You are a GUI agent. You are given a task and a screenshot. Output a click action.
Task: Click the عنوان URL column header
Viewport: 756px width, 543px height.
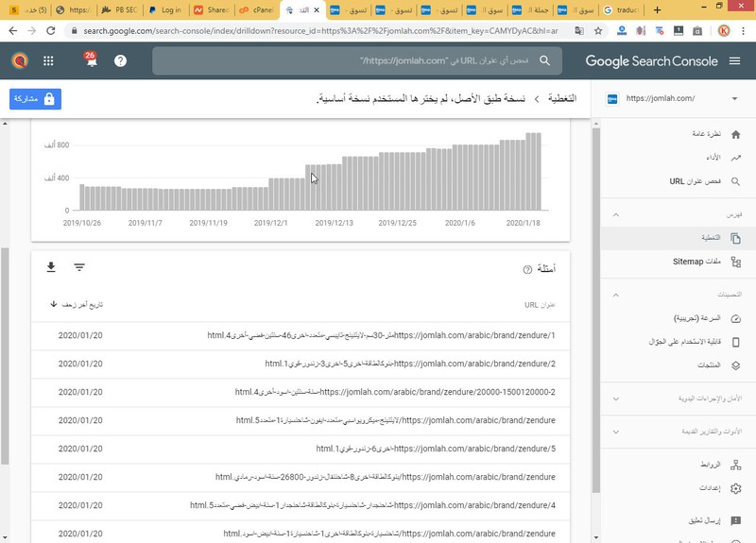point(540,305)
